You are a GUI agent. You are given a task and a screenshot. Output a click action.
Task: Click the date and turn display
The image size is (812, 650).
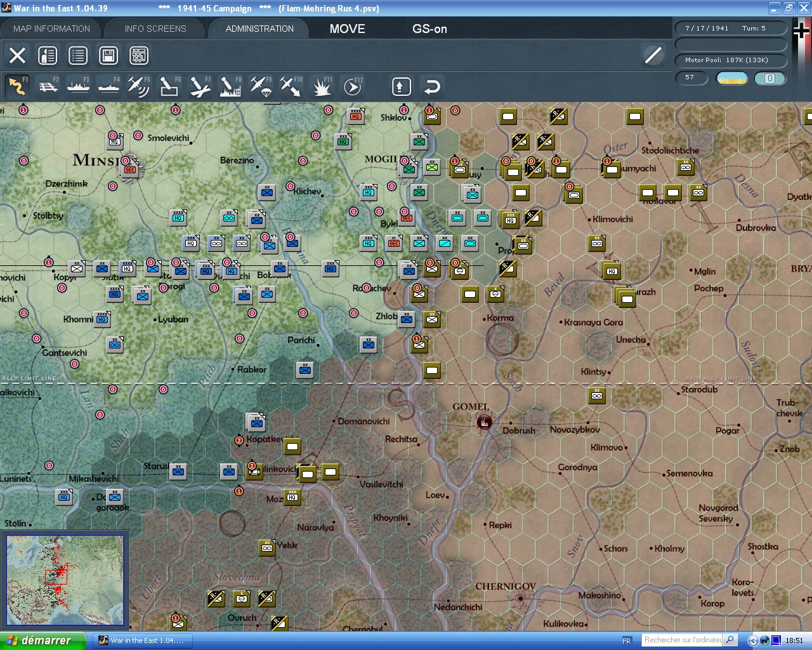tap(731, 28)
